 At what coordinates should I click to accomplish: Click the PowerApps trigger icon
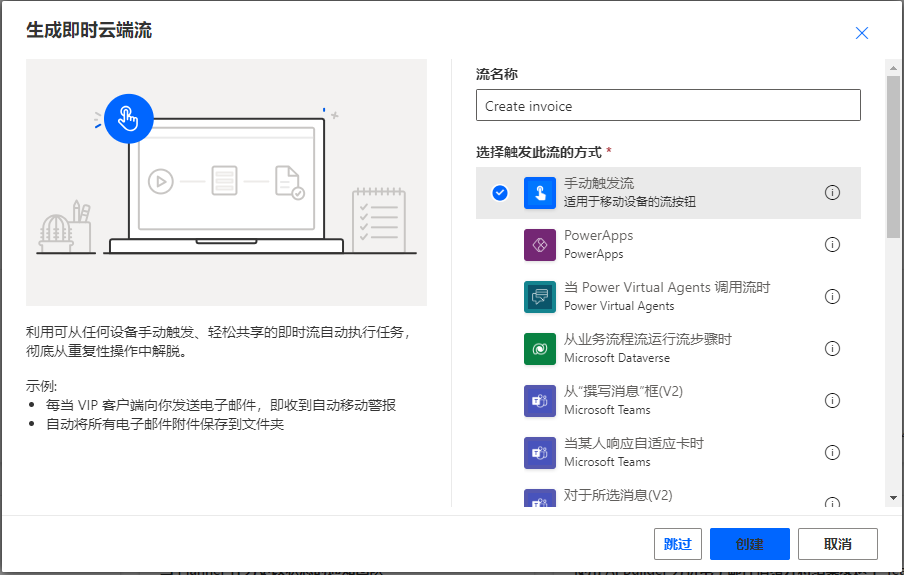point(540,245)
